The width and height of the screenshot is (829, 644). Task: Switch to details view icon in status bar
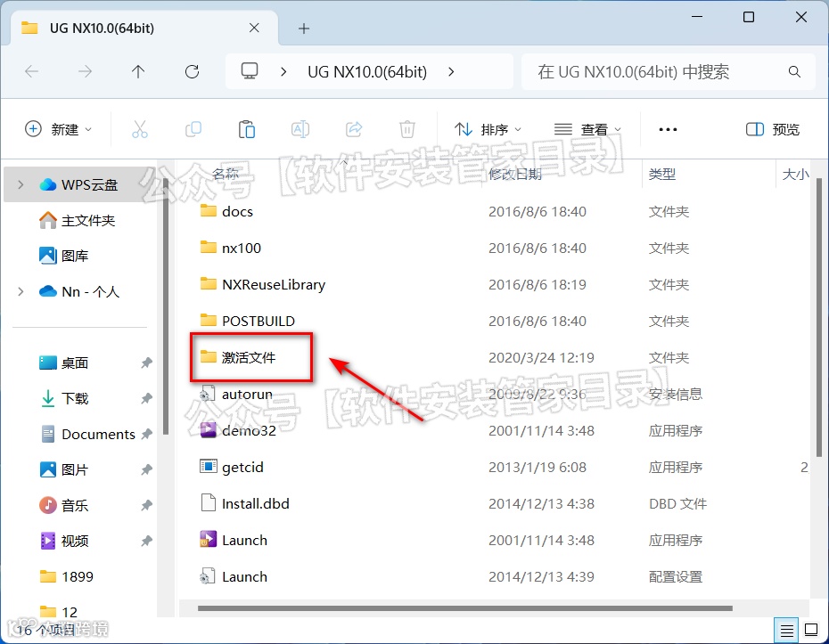[787, 630]
